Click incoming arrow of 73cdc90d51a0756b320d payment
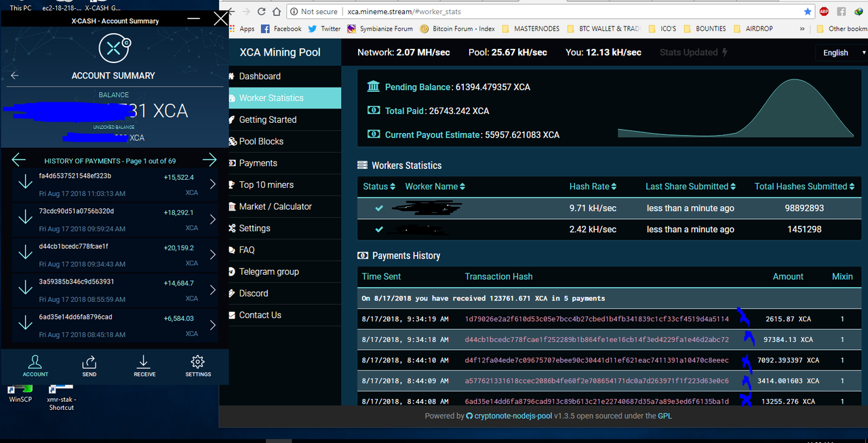868x443 pixels. pyautogui.click(x=25, y=217)
